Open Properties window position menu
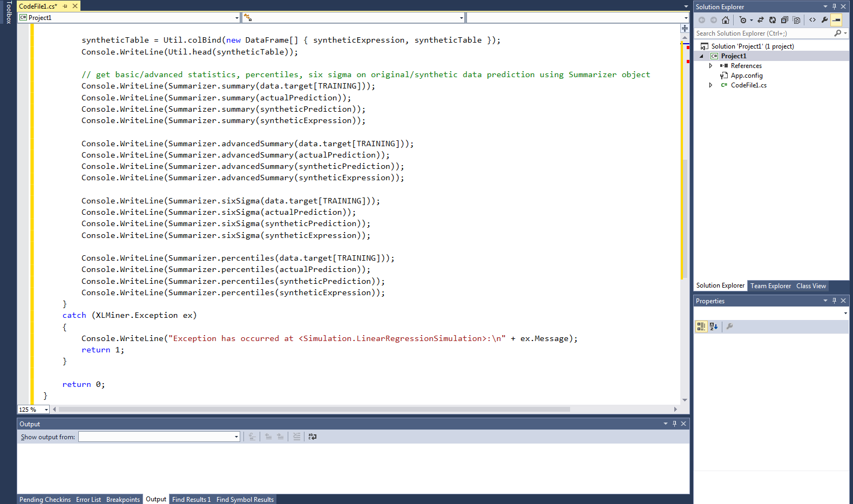This screenshot has width=853, height=504. 825,301
